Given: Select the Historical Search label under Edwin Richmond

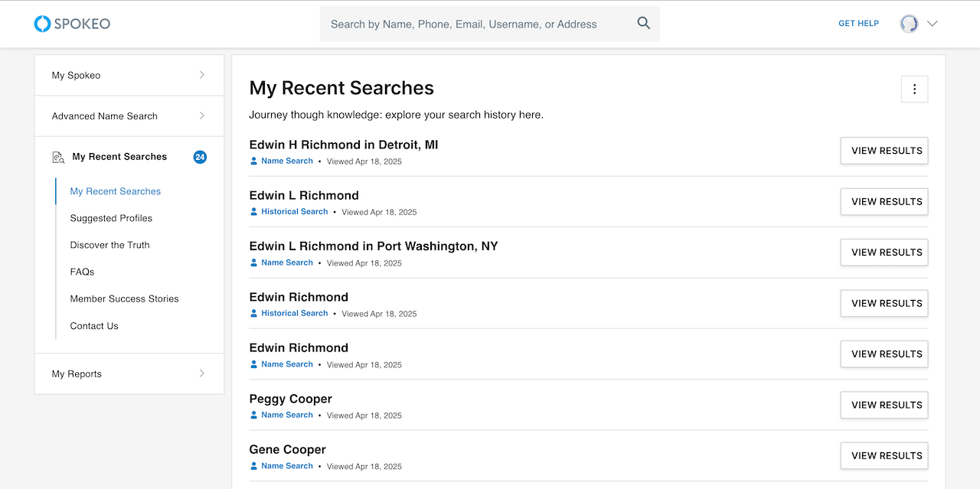Looking at the screenshot, I should point(294,313).
